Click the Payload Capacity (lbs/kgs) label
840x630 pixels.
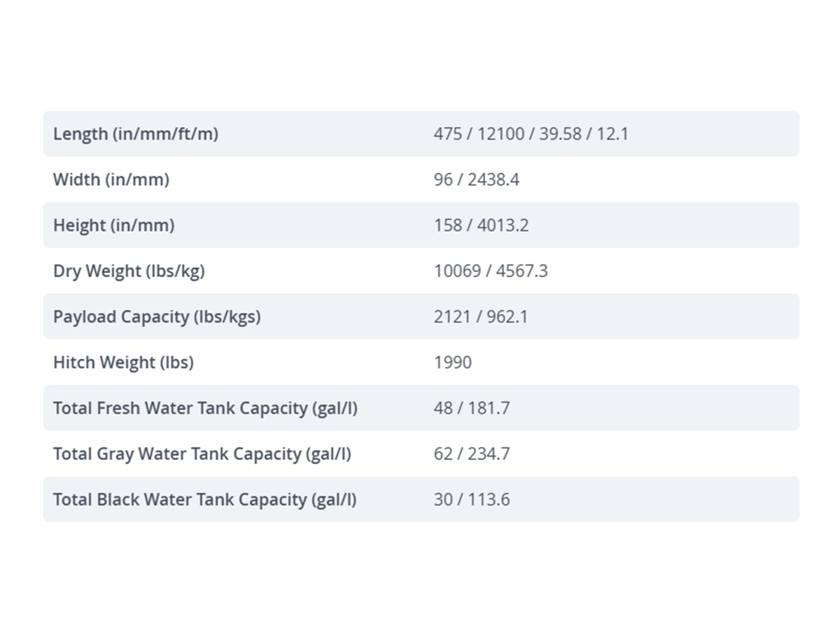(157, 316)
